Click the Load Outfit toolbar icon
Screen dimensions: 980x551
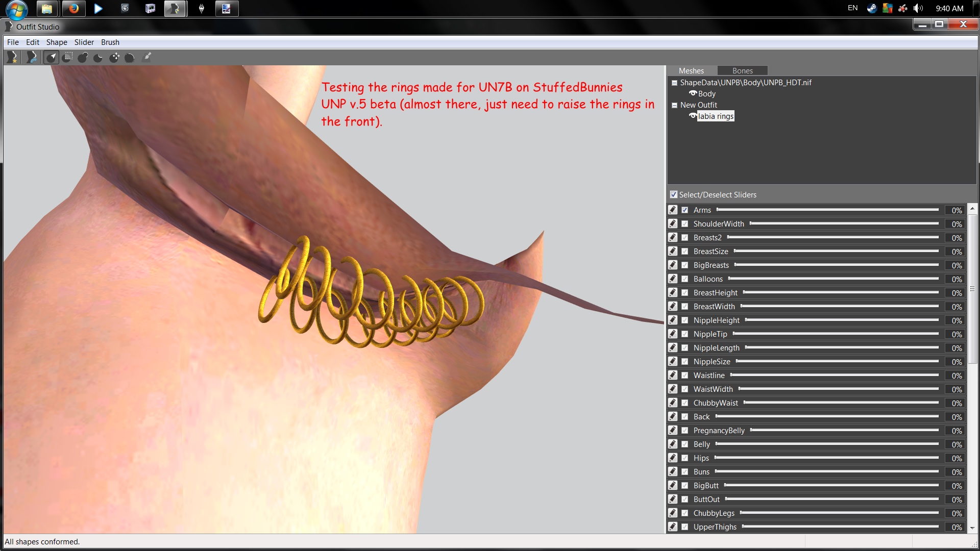tap(32, 58)
